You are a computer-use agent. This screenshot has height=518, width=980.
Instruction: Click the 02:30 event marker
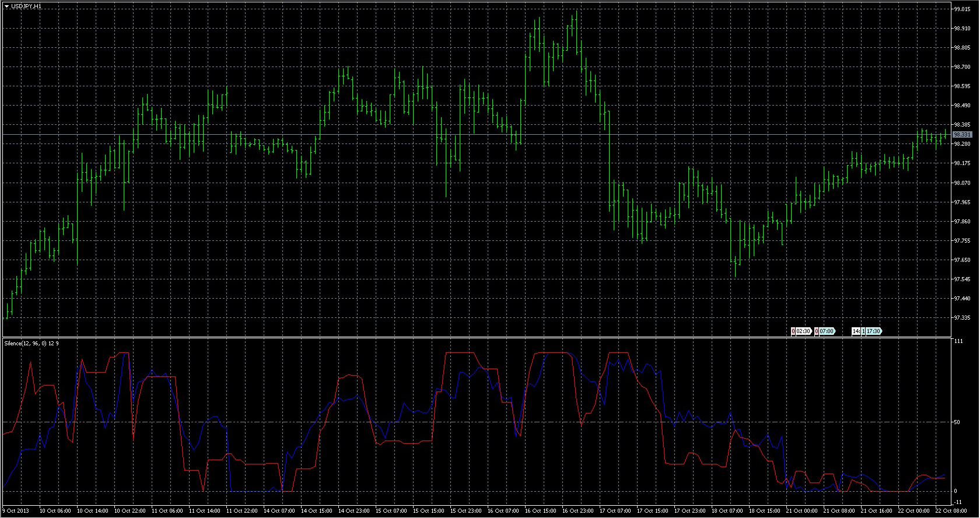[x=801, y=331]
